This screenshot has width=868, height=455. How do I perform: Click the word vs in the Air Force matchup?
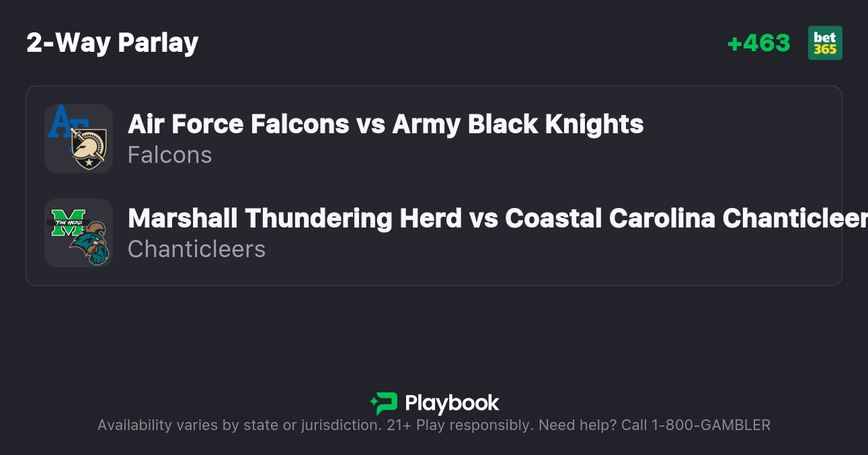coord(371,125)
